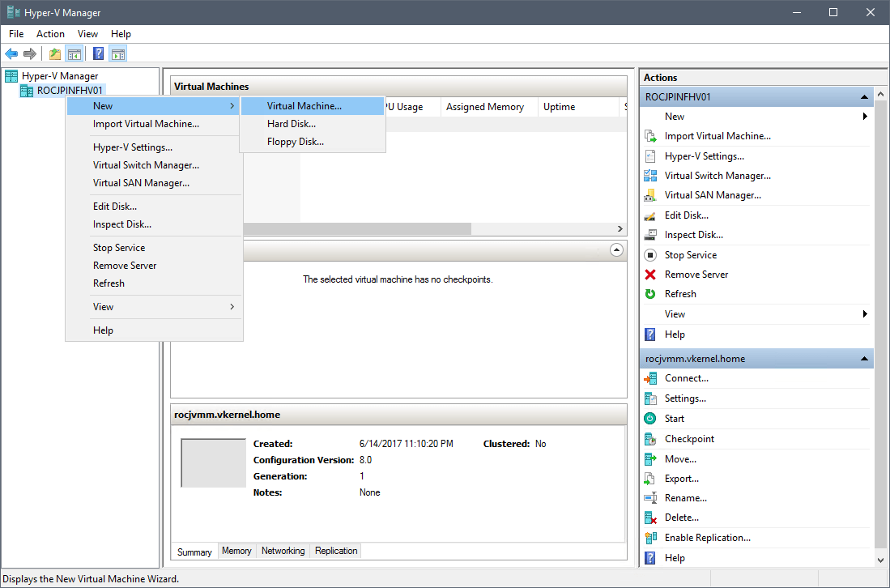Click the Delete icon in Actions pane

(650, 518)
